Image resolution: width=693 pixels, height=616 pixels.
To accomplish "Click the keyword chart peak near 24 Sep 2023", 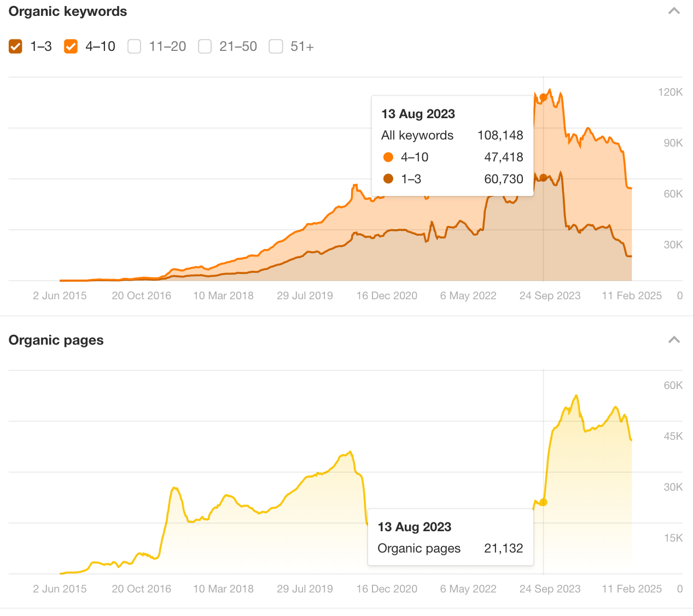I will coord(549,89).
